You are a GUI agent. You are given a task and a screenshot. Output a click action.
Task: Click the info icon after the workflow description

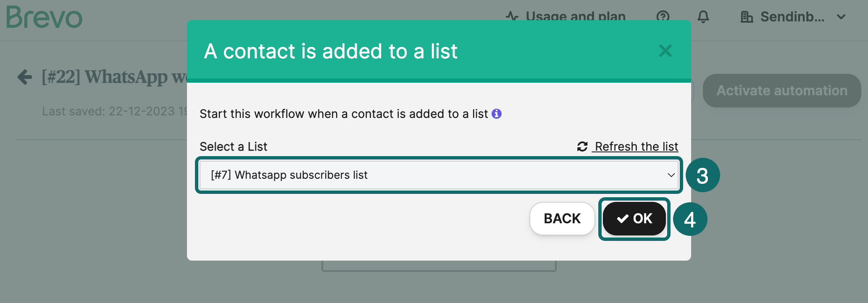tap(497, 113)
